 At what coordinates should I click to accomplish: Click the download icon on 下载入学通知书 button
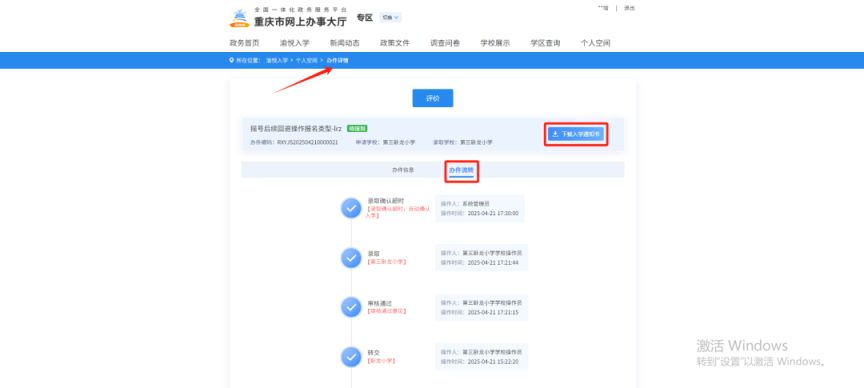coord(555,134)
